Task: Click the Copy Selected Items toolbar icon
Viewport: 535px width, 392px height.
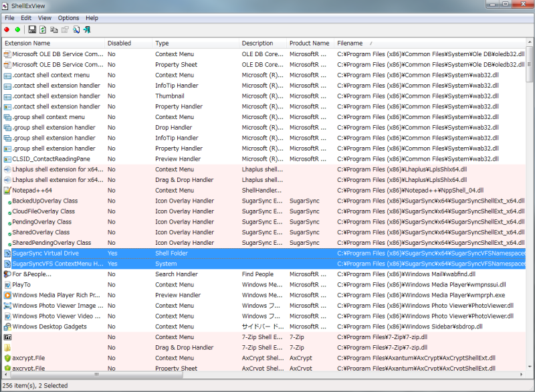Action: [54, 29]
